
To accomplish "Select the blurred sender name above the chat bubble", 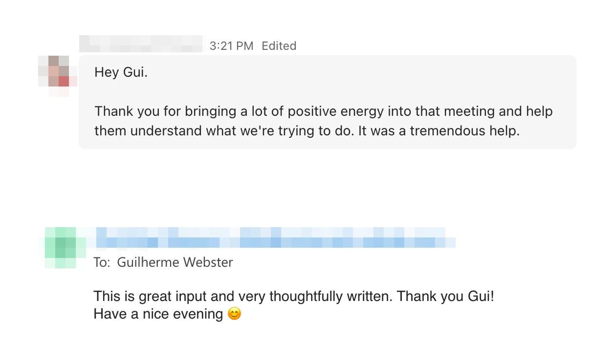I will [141, 44].
